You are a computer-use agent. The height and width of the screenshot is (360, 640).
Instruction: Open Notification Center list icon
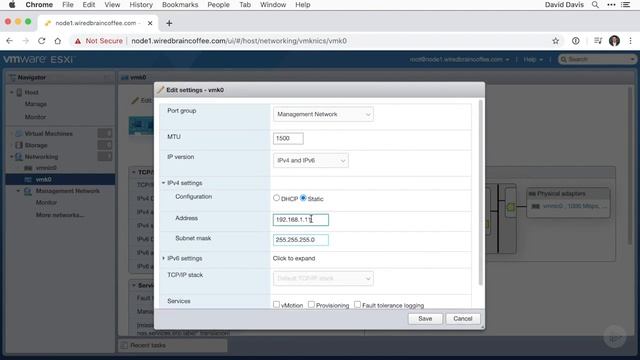625,4
